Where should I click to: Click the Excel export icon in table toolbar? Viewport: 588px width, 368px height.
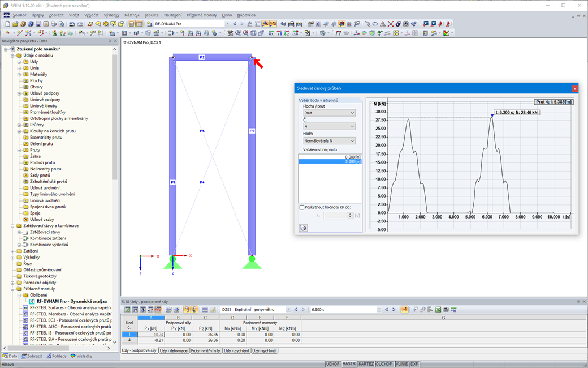click(x=438, y=310)
